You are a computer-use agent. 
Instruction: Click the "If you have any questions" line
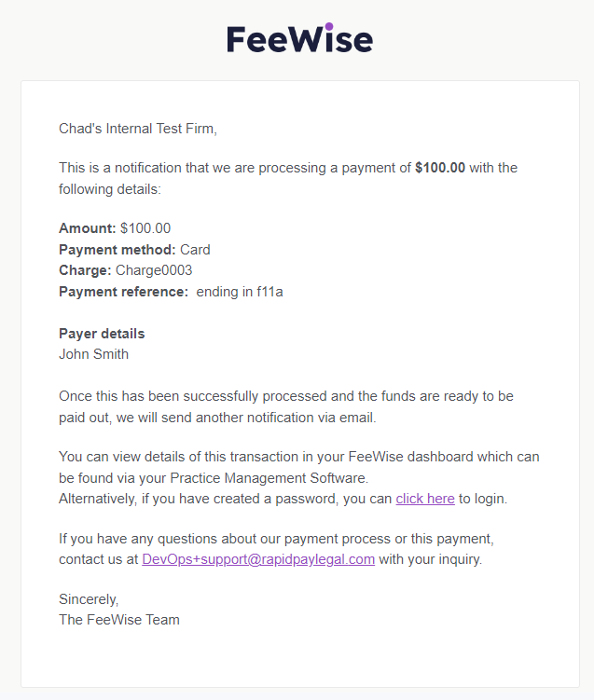pos(275,539)
